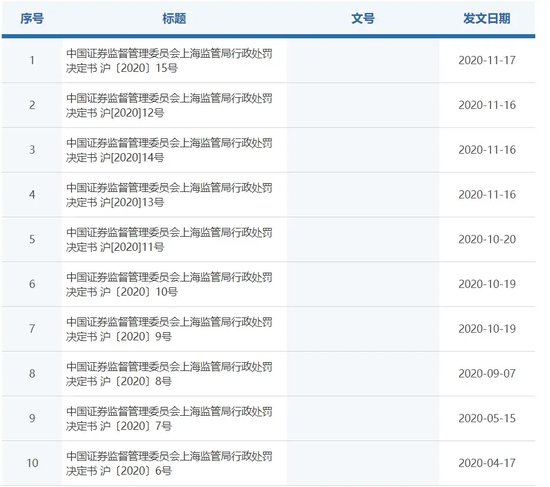This screenshot has height=487, width=550.
Task: Click sequence number 8 cell
Action: coord(32,373)
